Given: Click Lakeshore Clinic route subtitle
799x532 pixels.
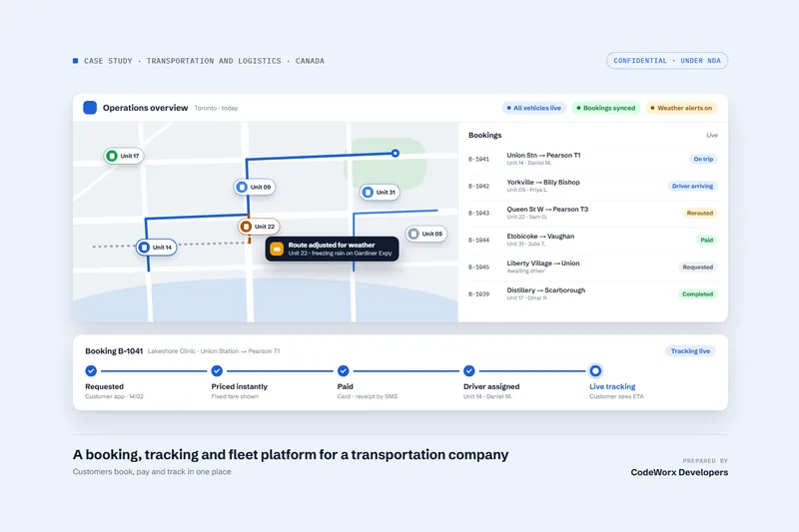Looking at the screenshot, I should point(214,351).
